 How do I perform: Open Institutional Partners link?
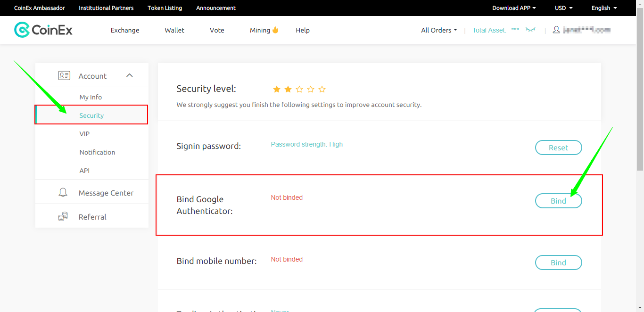[x=106, y=8]
